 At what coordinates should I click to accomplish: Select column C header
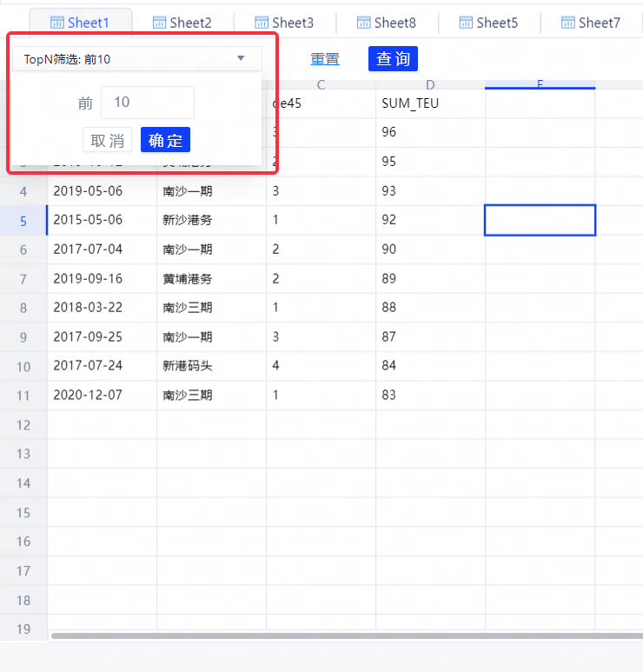click(321, 84)
